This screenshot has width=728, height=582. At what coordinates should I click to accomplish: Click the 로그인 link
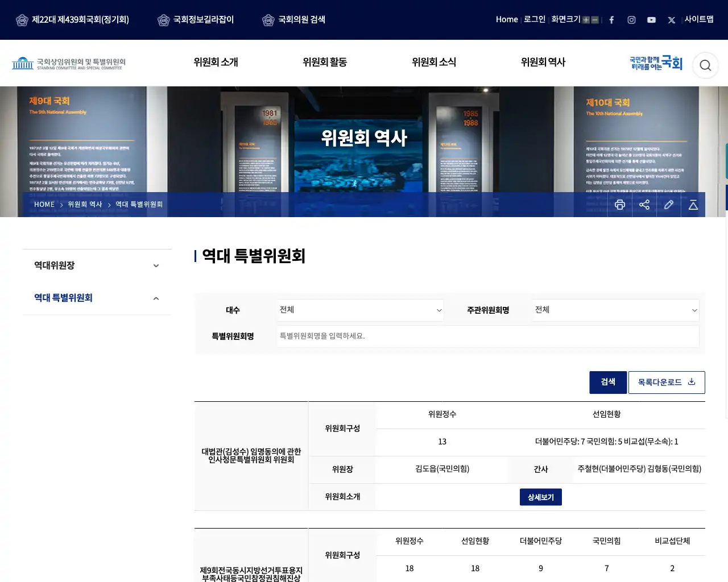(x=535, y=19)
